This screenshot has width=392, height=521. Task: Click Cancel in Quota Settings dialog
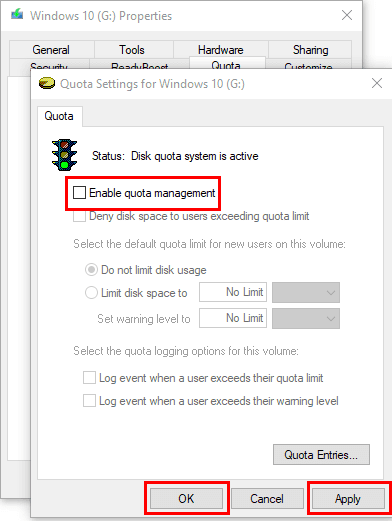[x=267, y=499]
